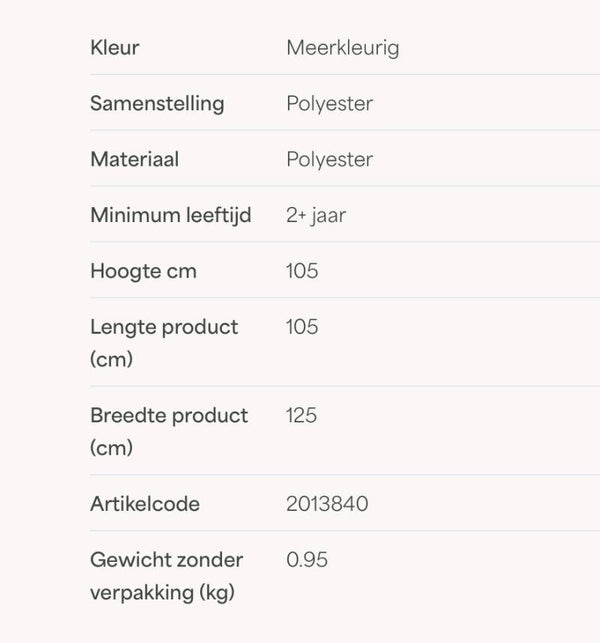Click the Samenstelling label
Screen dimensions: 600x643
click(x=157, y=104)
